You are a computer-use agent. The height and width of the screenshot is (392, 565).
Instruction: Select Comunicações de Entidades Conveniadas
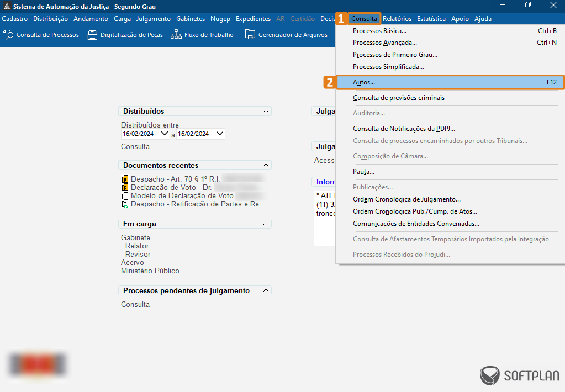point(451,224)
